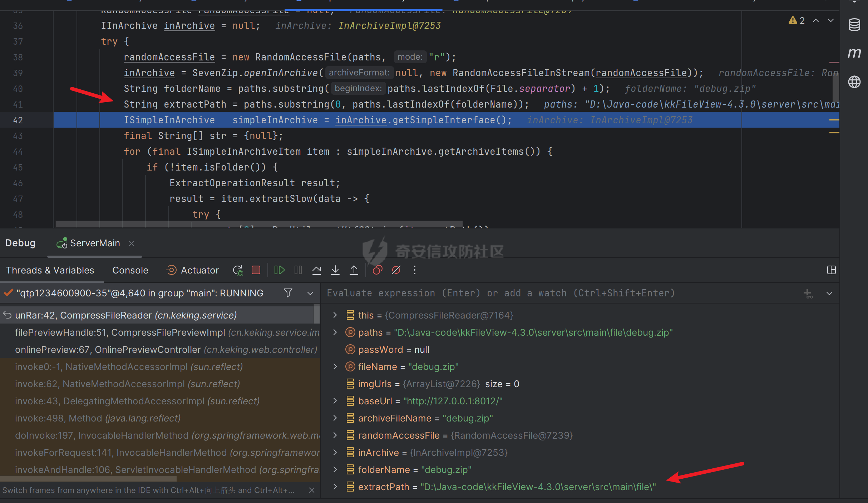
Task: Click line number 42 in the gutter
Action: pos(18,120)
